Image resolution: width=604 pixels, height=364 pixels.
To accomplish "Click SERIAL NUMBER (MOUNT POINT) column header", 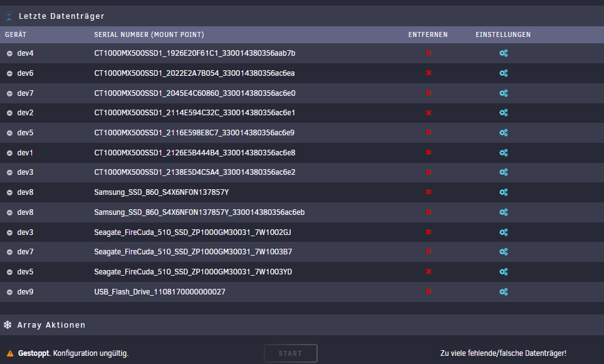I will pyautogui.click(x=149, y=34).
